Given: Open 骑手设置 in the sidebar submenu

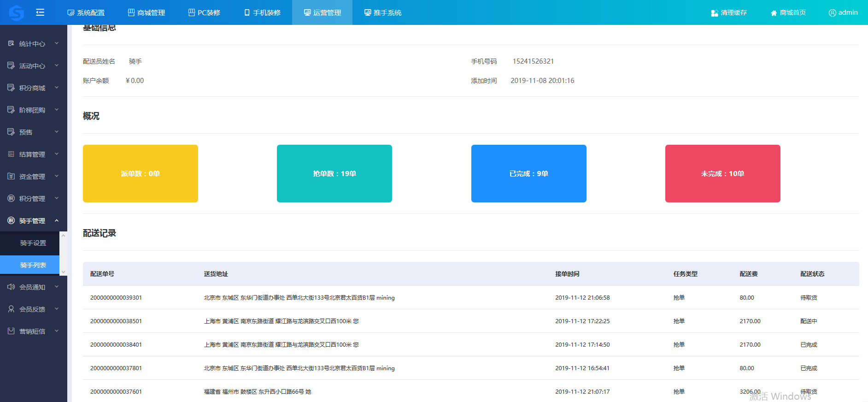Looking at the screenshot, I should coord(33,243).
